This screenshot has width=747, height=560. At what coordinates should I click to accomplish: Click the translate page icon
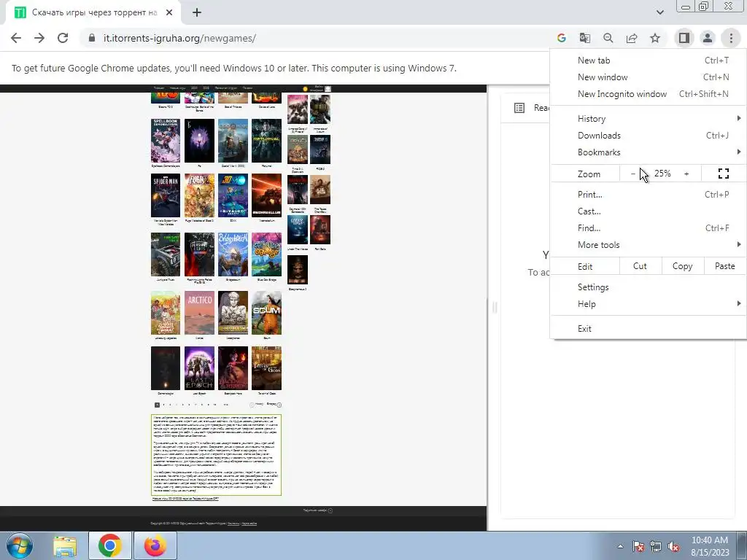click(584, 38)
